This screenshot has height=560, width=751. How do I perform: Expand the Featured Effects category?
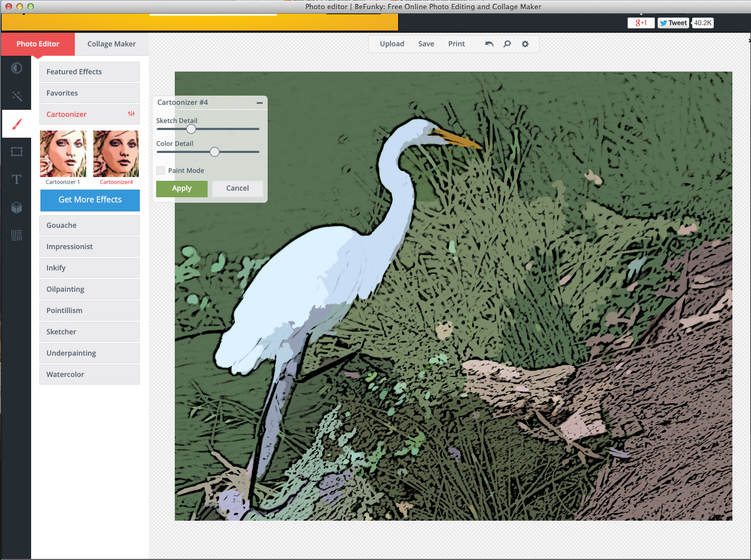click(x=90, y=72)
